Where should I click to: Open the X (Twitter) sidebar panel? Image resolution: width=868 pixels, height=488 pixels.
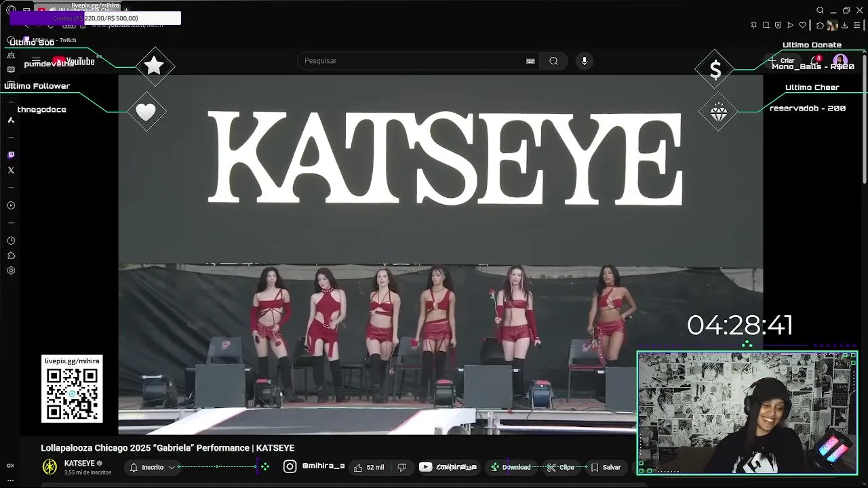11,170
